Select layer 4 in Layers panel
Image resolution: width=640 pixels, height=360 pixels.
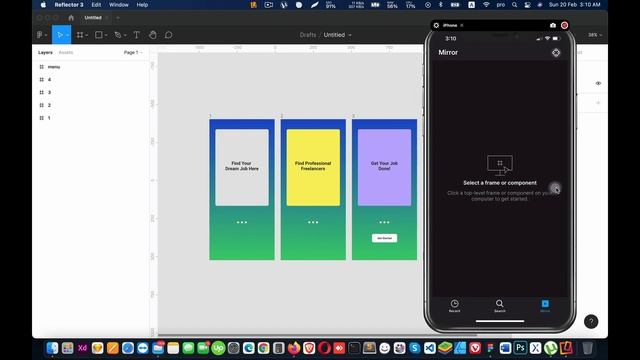coord(49,80)
